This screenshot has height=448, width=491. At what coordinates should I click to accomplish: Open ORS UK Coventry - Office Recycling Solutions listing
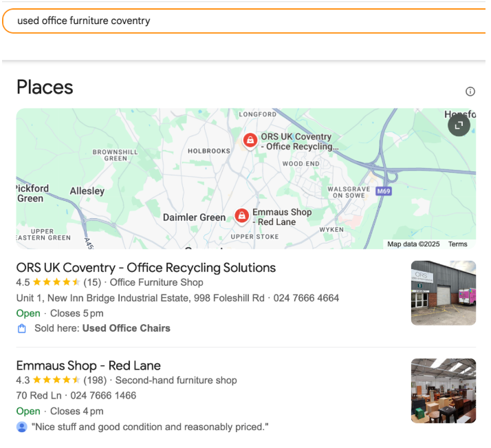(146, 268)
